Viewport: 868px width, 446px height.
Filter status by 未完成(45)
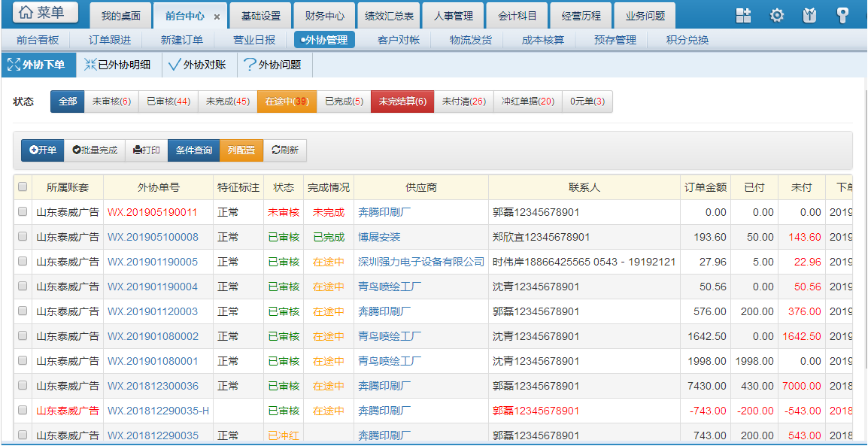tap(227, 102)
